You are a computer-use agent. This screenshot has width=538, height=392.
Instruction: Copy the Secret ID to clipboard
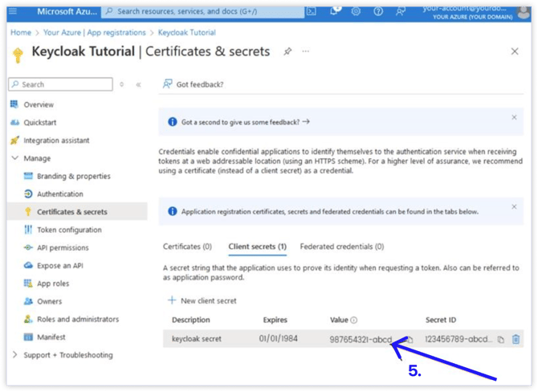501,340
